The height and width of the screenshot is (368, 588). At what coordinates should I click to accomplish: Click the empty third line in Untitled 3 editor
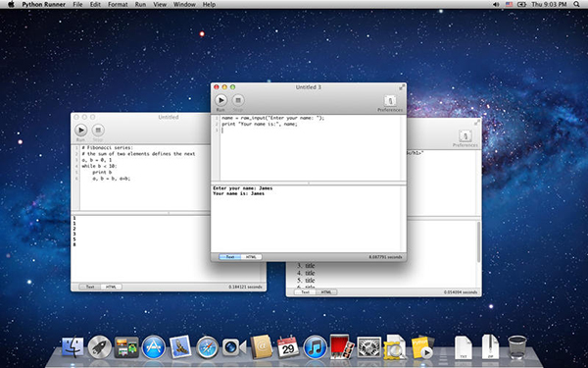coord(311,130)
